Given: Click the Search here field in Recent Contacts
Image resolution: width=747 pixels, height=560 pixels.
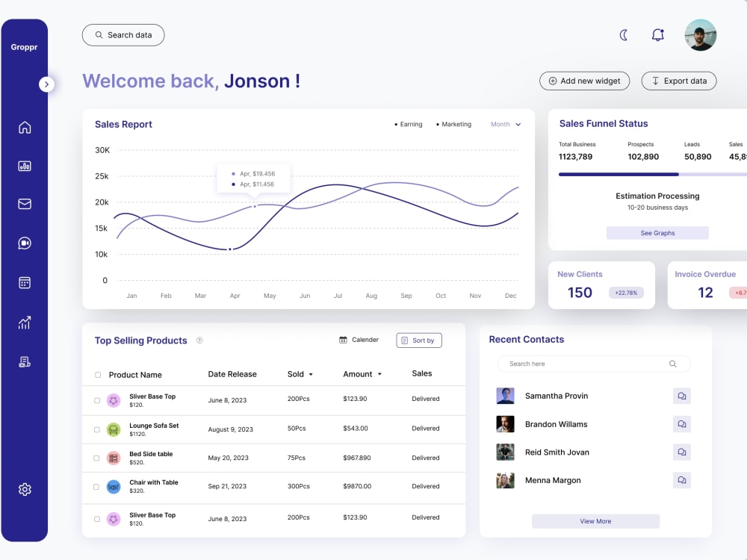Looking at the screenshot, I should pos(593,364).
